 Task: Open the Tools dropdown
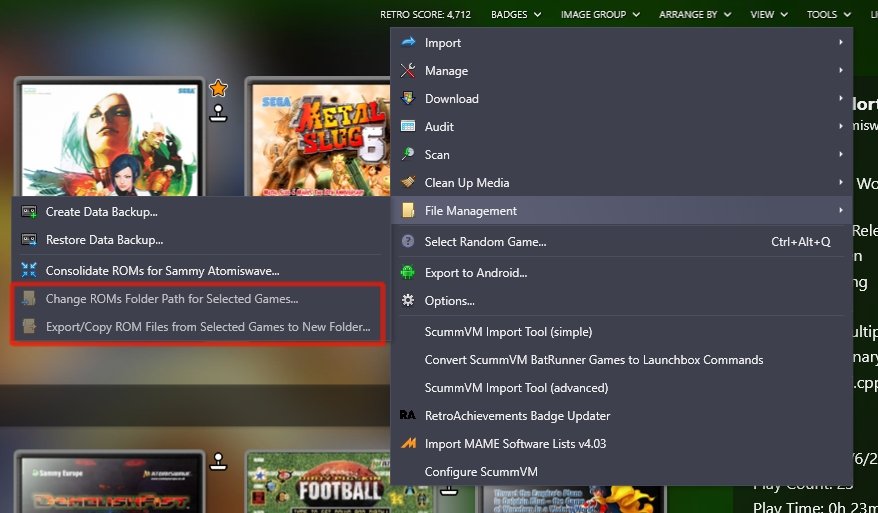pyautogui.click(x=829, y=15)
